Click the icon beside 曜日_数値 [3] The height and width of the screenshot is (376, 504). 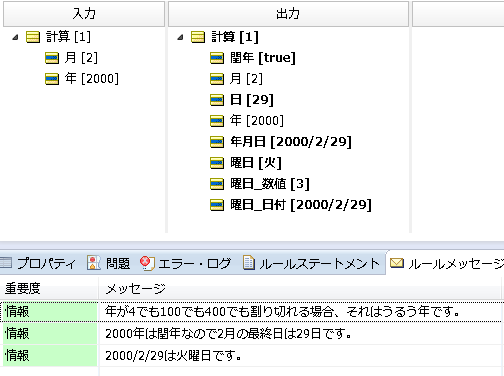tap(217, 184)
